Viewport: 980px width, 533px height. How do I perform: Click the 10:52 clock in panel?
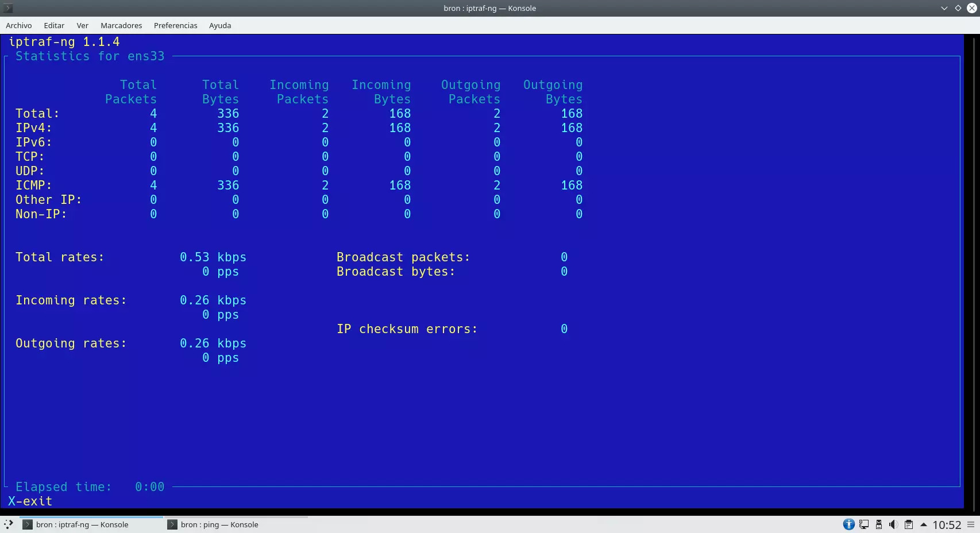pos(947,525)
